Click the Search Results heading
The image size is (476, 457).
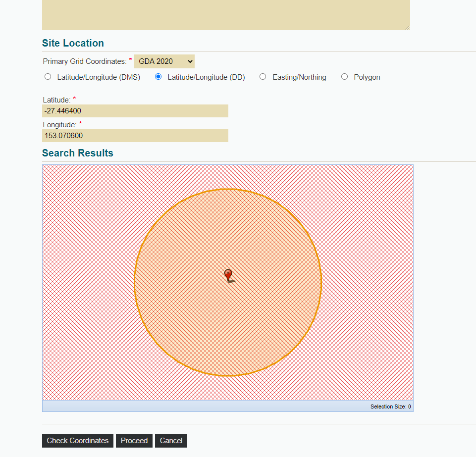(78, 153)
